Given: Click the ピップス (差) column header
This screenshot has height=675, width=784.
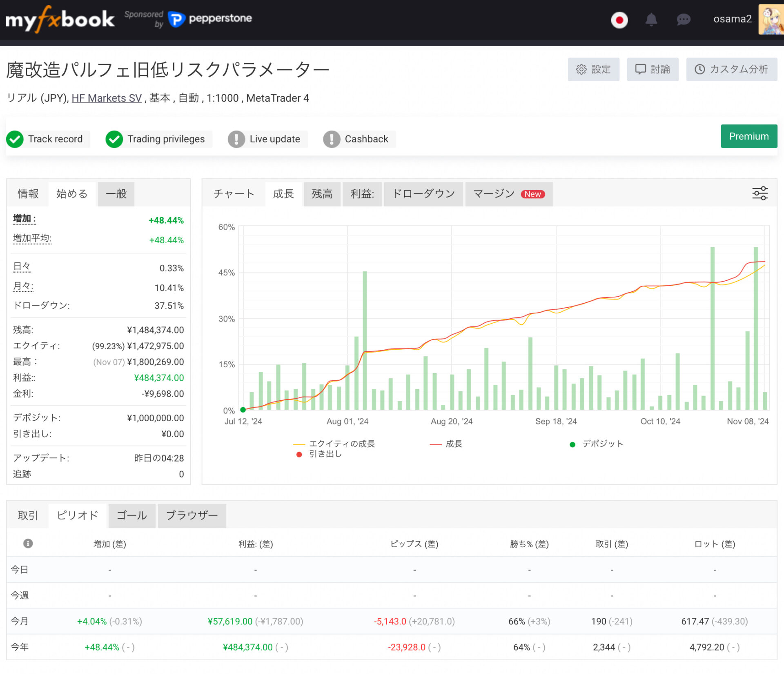Looking at the screenshot, I should click(414, 544).
